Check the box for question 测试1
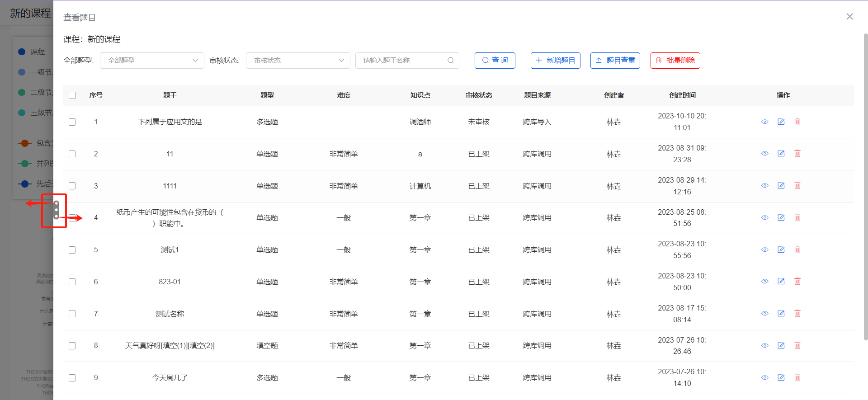This screenshot has width=868, height=400. [x=72, y=250]
